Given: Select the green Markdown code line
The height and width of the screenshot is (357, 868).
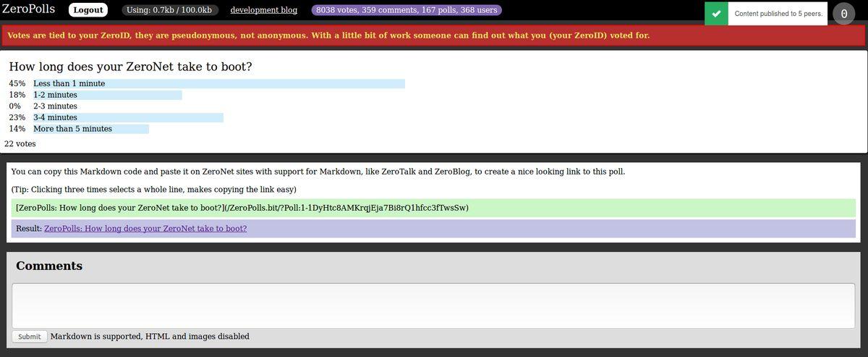Looking at the screenshot, I should tap(433, 208).
